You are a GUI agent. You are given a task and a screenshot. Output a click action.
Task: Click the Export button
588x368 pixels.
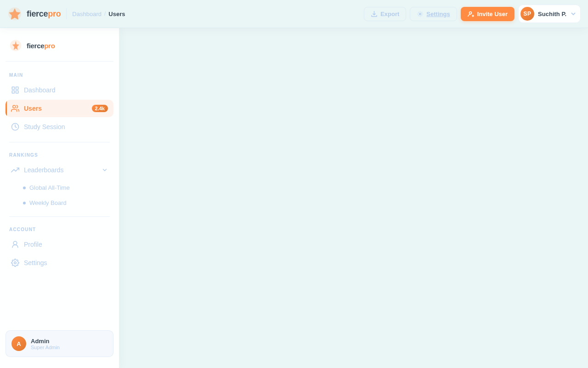pos(385,14)
